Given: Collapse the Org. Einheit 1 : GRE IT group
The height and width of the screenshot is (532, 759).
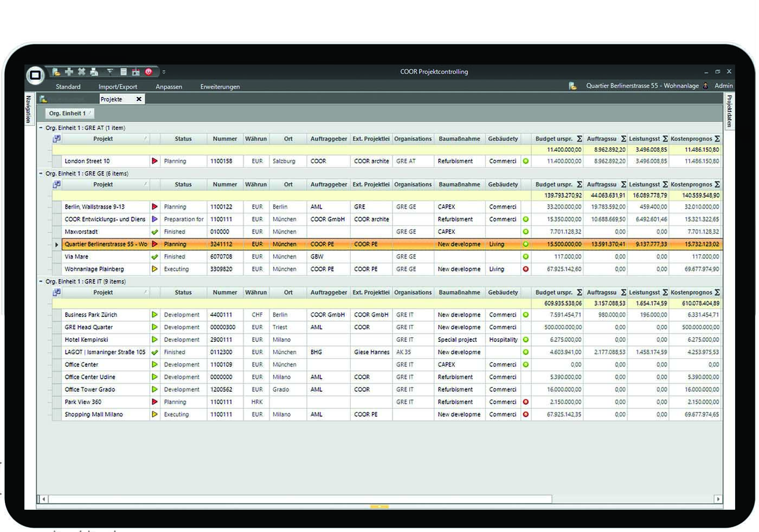Looking at the screenshot, I should click(41, 281).
